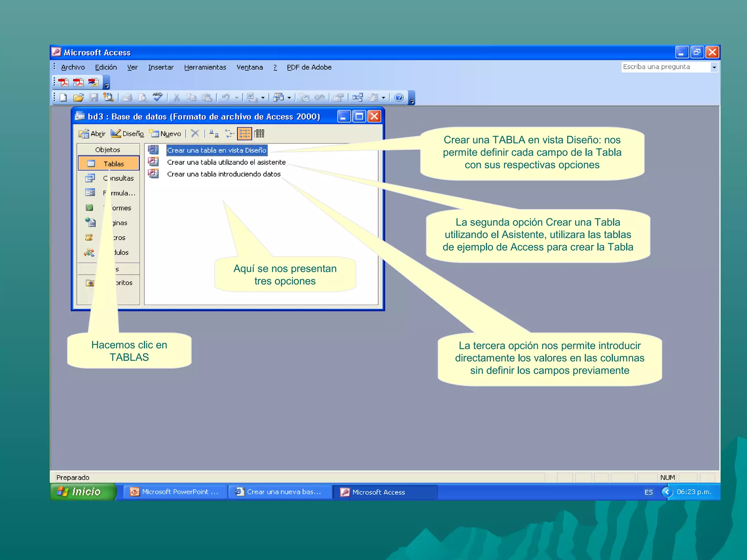Click the third Adobe PDF icon
The image size is (747, 560).
tap(93, 82)
